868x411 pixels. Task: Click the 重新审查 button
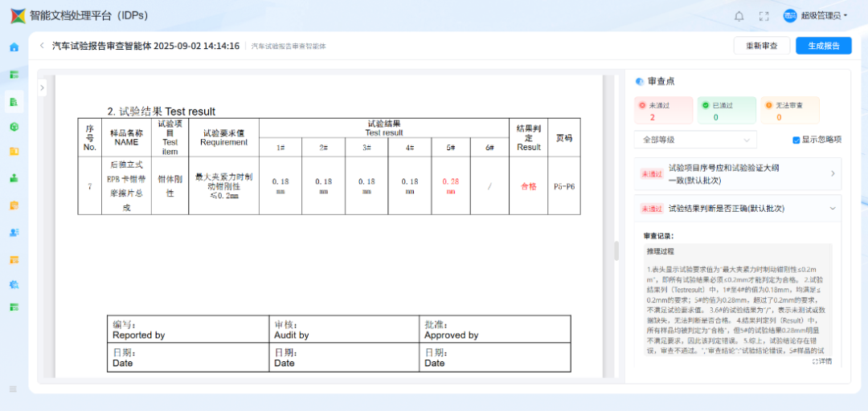click(761, 46)
